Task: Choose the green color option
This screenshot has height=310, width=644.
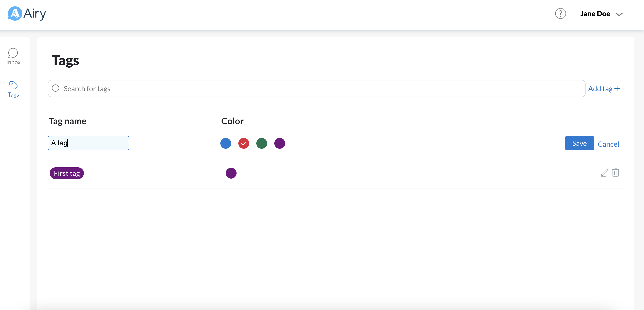Action: pyautogui.click(x=262, y=143)
